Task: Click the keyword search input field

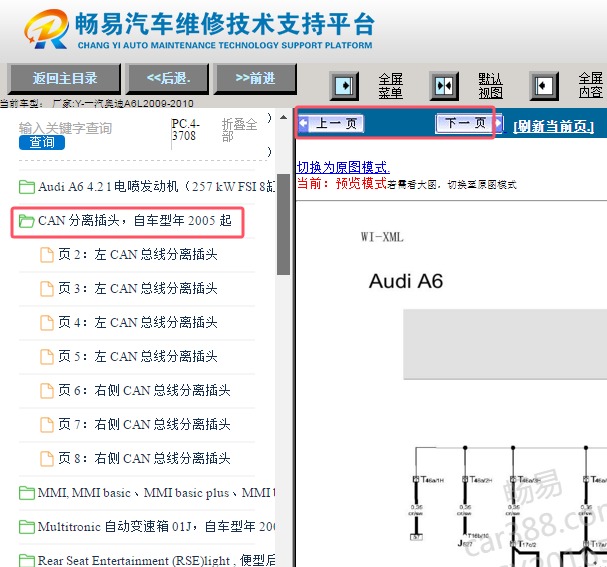Action: coord(65,128)
